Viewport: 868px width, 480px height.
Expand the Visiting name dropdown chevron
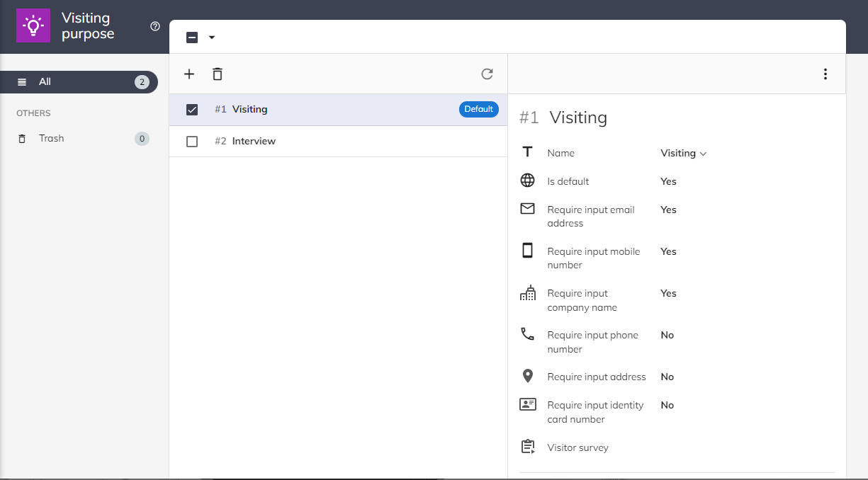click(703, 154)
